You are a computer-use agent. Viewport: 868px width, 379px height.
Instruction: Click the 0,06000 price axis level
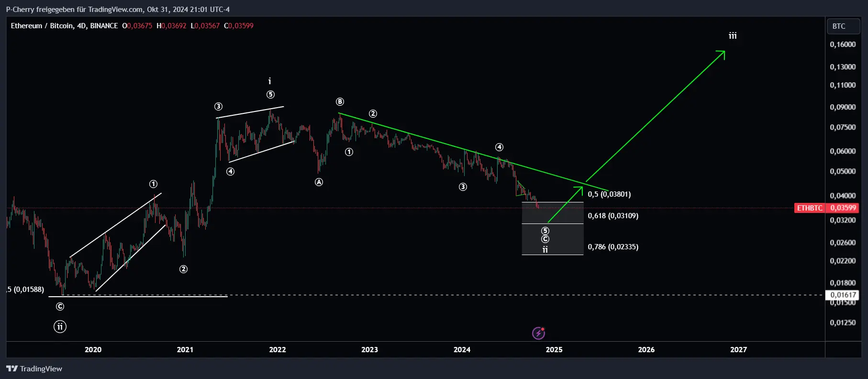(843, 151)
